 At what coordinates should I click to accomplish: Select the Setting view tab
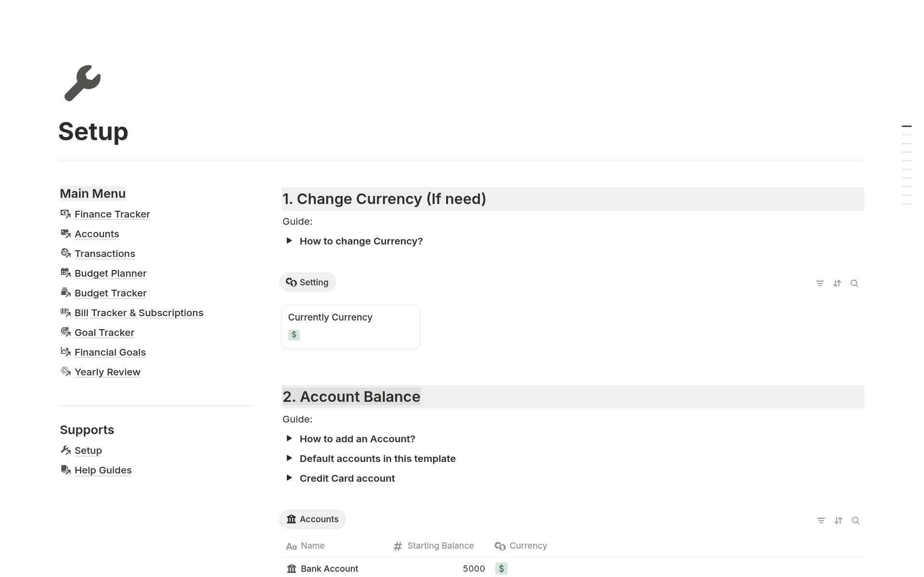coord(308,282)
